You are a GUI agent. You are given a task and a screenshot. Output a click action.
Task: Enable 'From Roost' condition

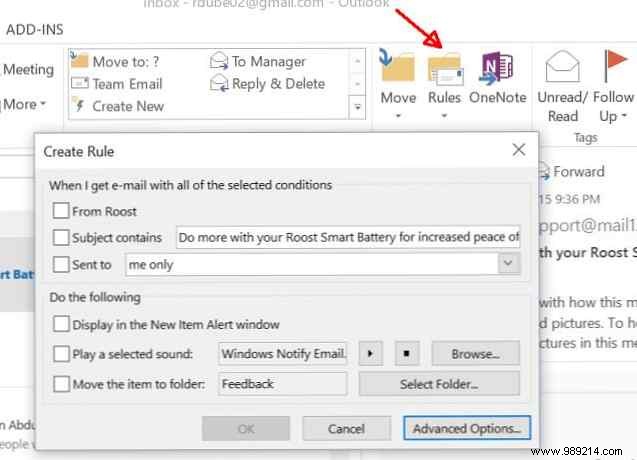[x=61, y=211]
